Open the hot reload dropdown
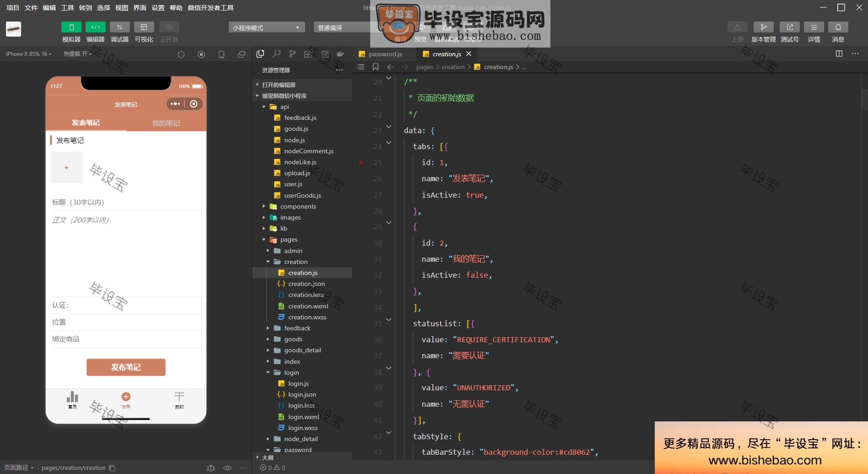 pos(78,54)
